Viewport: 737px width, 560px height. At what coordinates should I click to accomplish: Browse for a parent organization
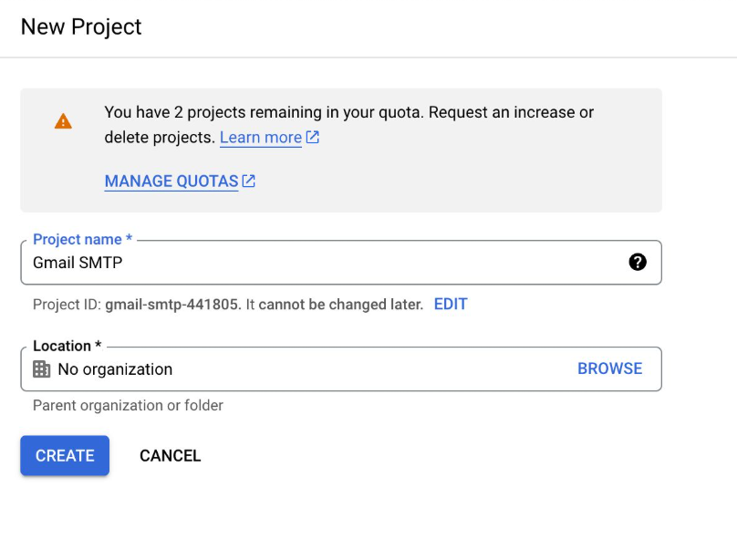(609, 368)
